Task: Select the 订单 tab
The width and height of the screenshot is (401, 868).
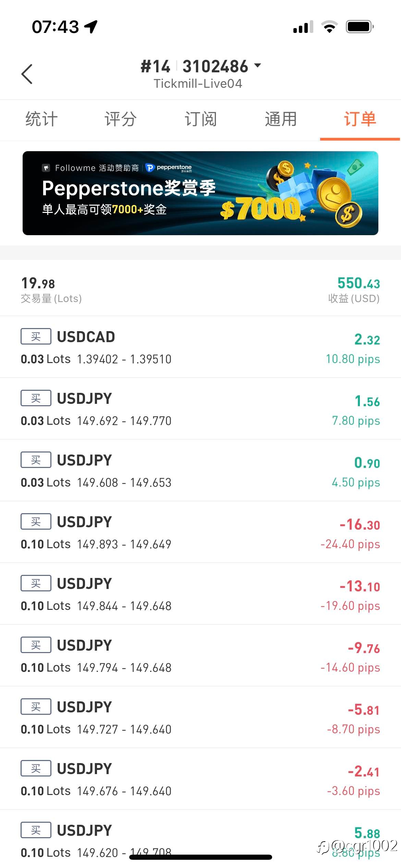Action: 360,119
